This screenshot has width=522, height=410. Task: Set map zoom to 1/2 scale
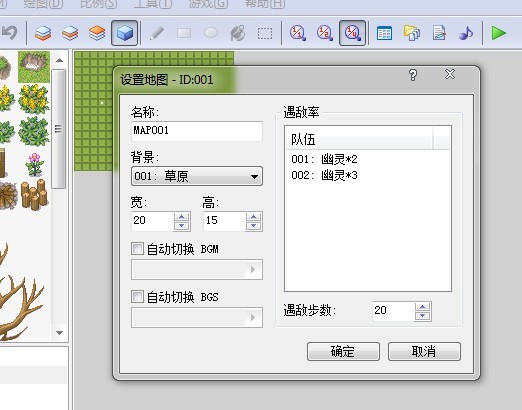click(x=325, y=33)
